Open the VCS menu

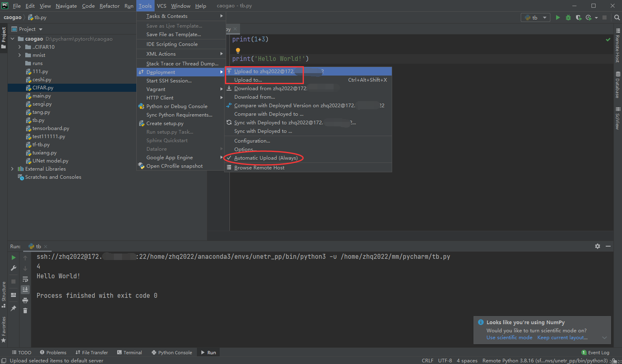[x=162, y=6]
